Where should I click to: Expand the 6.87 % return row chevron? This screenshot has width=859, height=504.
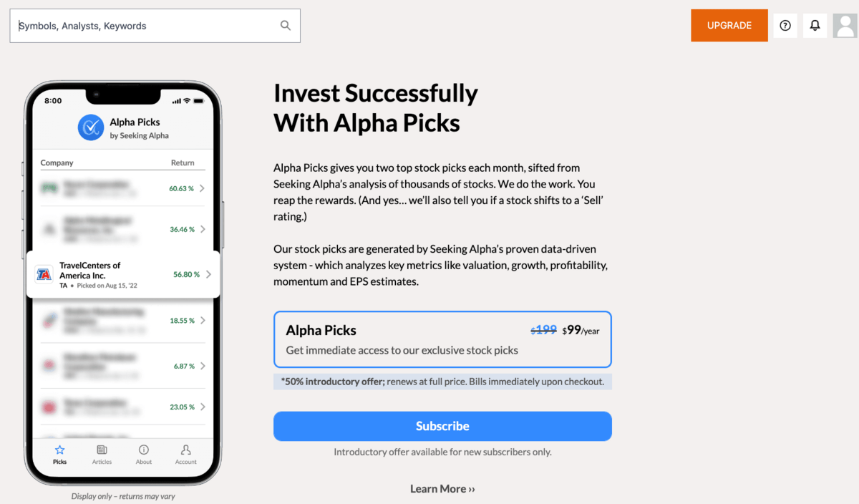click(203, 366)
